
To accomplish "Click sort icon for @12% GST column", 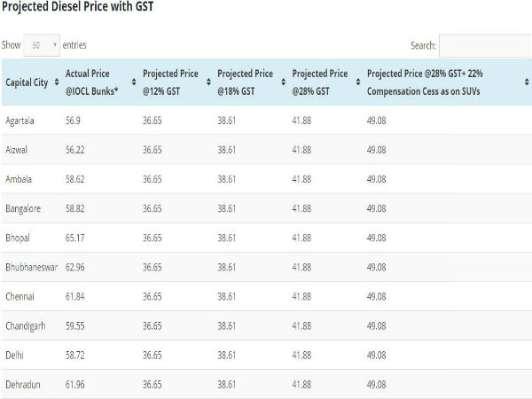I will [206, 82].
